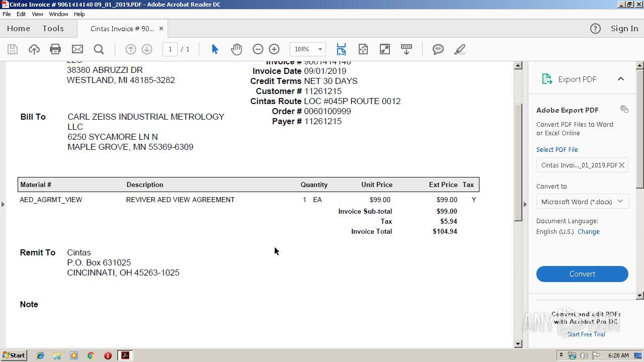Image resolution: width=644 pixels, height=362 pixels.
Task: Activate the Hand pan tool
Action: pos(236,49)
